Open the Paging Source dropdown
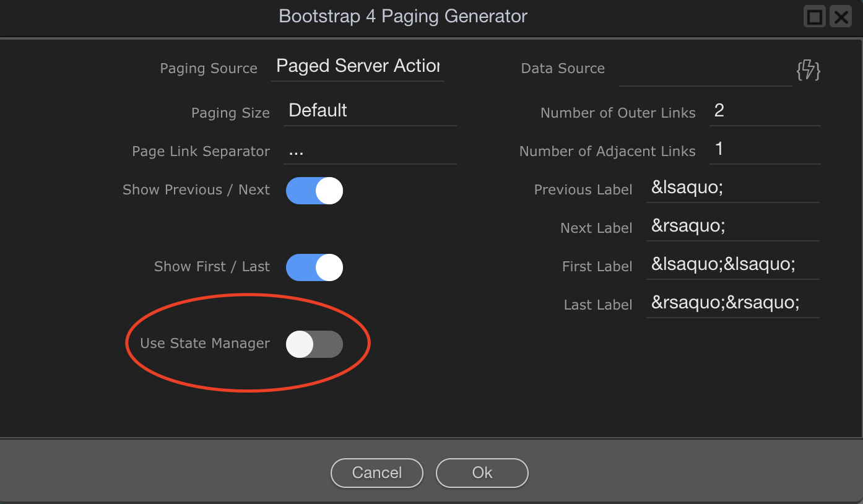The image size is (863, 504). click(x=358, y=66)
